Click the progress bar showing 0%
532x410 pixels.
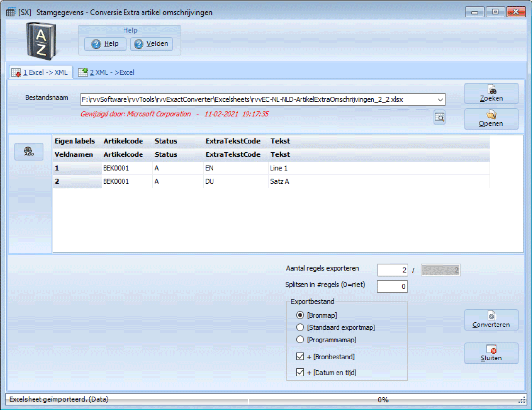pos(383,400)
